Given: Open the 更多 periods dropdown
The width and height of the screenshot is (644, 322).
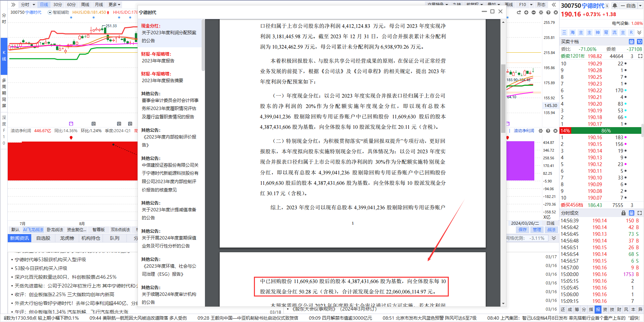Looking at the screenshot, I should [114, 5].
